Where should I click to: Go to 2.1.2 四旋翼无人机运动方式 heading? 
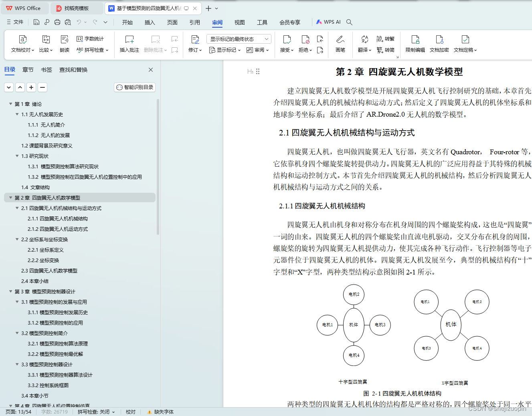(x=58, y=229)
